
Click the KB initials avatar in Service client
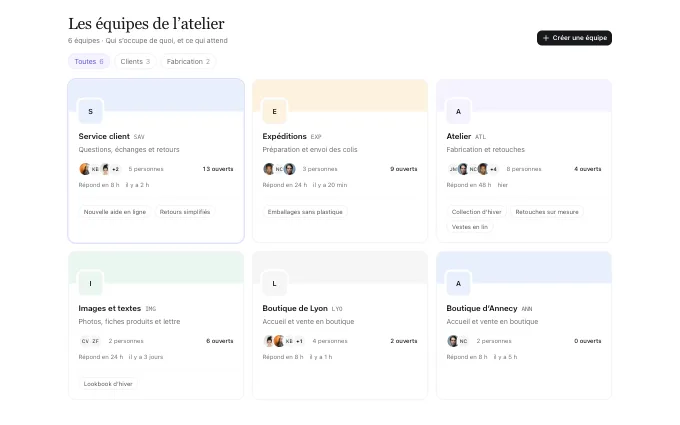(x=95, y=169)
